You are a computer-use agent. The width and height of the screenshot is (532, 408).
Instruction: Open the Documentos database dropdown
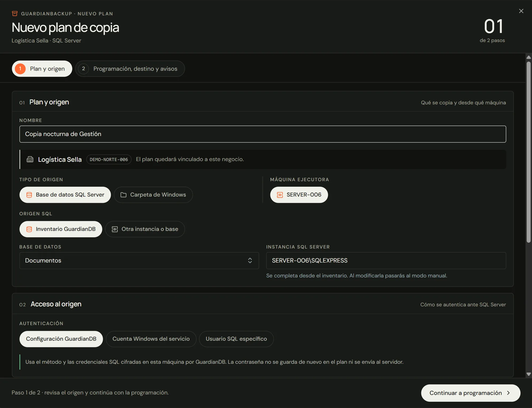pos(139,261)
